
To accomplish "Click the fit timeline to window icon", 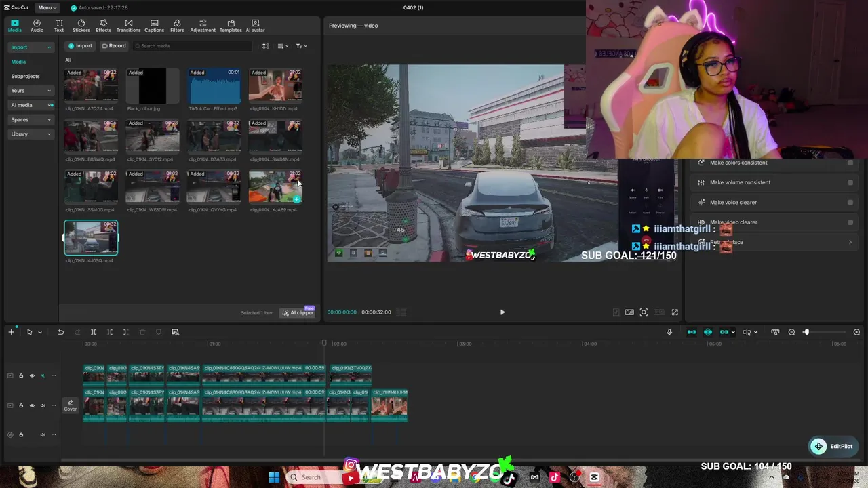I will click(x=775, y=332).
